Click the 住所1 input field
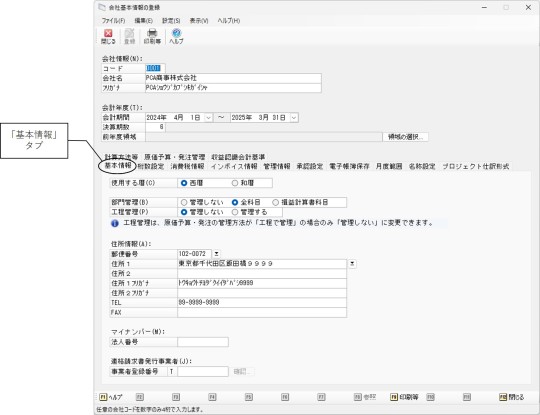Viewport: 540px width, 415px height. click(262, 264)
